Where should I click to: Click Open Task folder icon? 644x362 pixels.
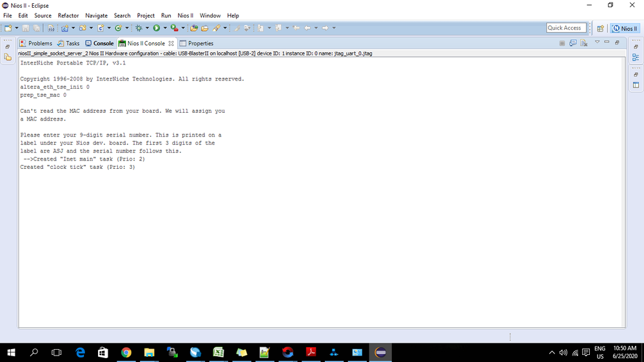(x=204, y=28)
